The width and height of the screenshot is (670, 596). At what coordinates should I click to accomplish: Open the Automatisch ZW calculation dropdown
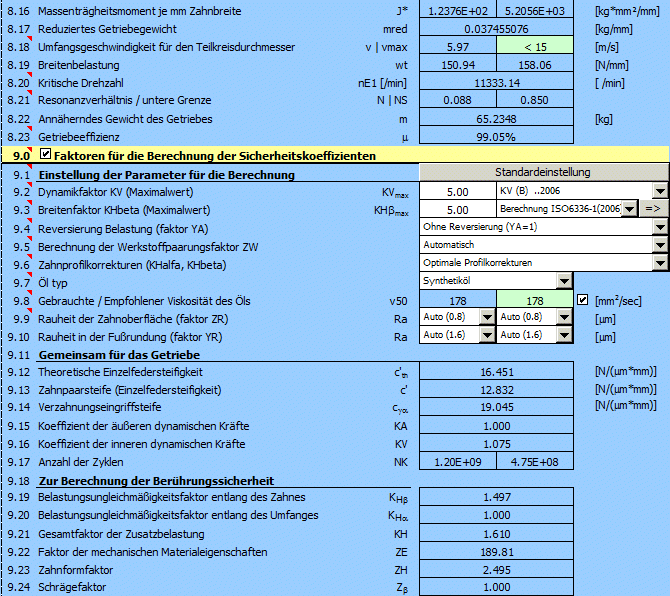coord(660,245)
